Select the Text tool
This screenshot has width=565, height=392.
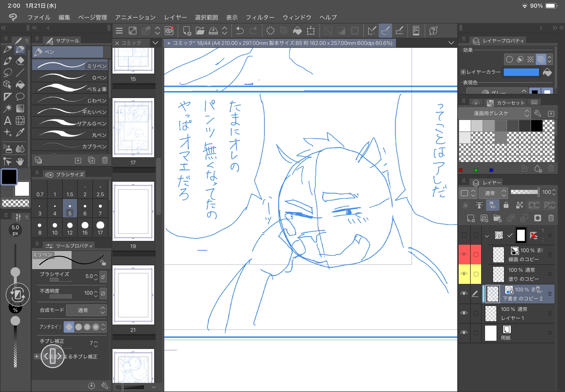click(x=8, y=121)
